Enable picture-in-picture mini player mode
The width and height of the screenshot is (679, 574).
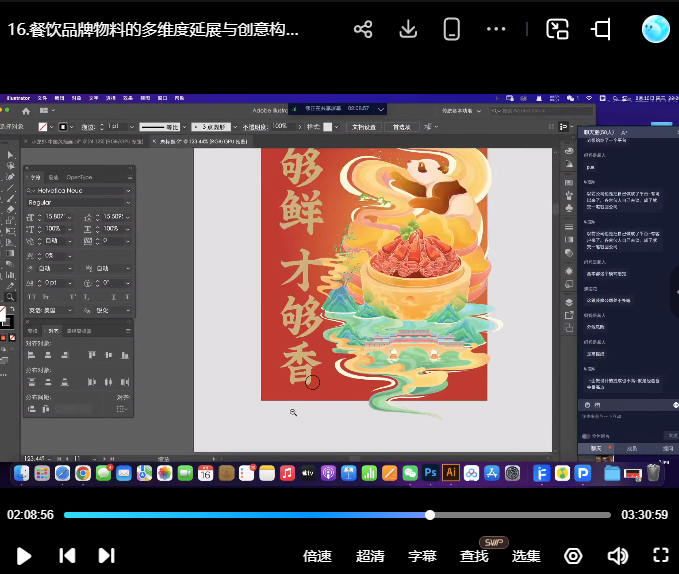pyautogui.click(x=557, y=29)
